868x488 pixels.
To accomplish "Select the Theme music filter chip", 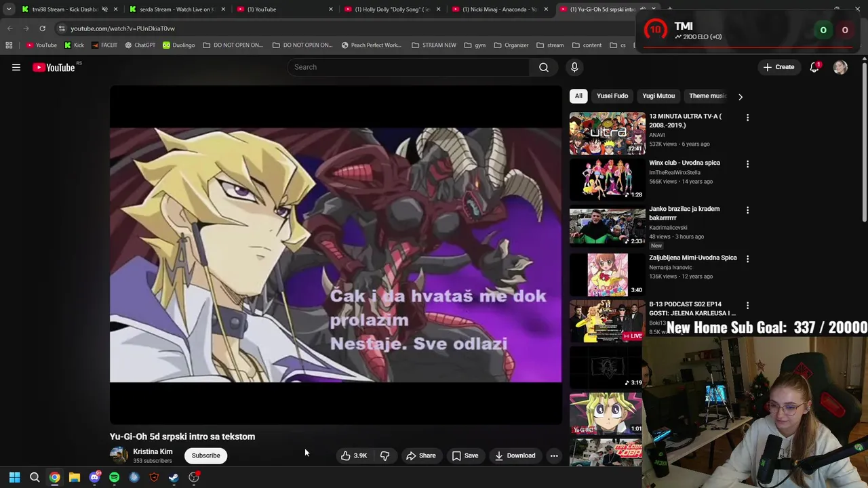I will (707, 96).
